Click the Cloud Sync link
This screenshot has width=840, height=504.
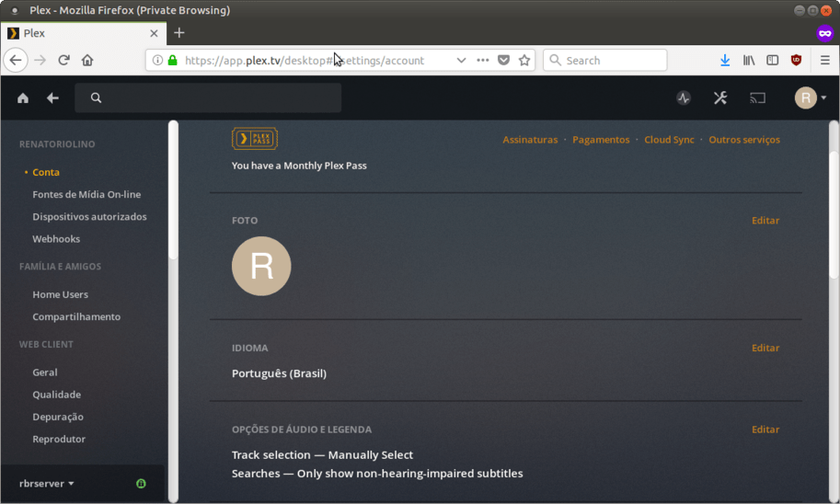669,140
